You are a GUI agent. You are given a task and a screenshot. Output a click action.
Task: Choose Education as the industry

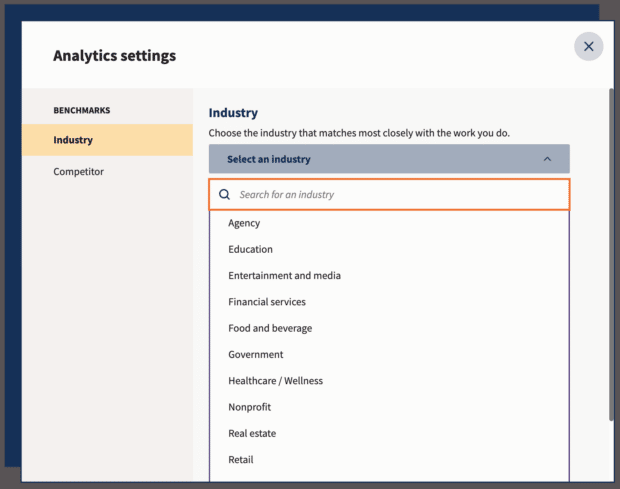[x=250, y=249]
